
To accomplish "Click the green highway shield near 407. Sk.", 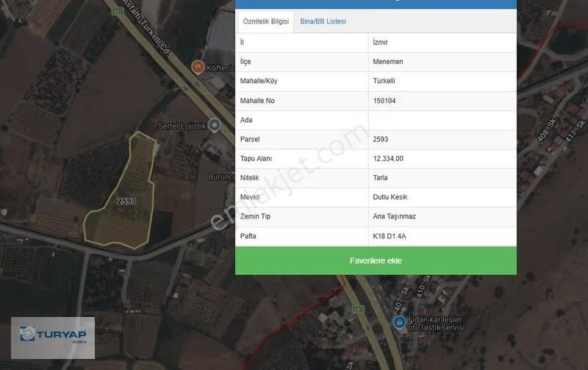I will (x=358, y=309).
